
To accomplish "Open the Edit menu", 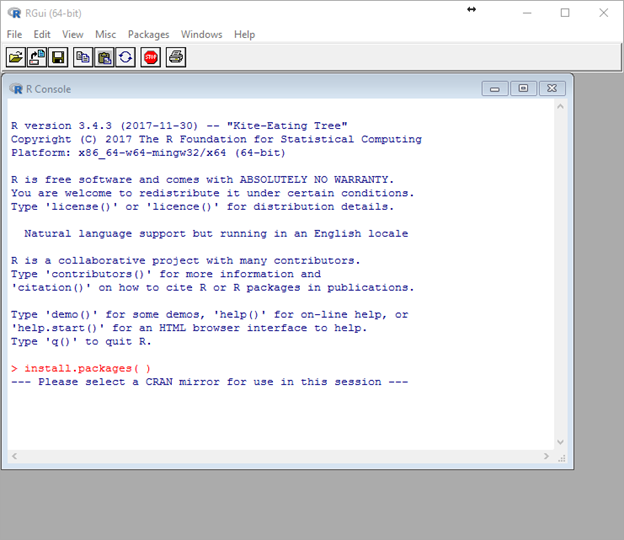I will (42, 34).
